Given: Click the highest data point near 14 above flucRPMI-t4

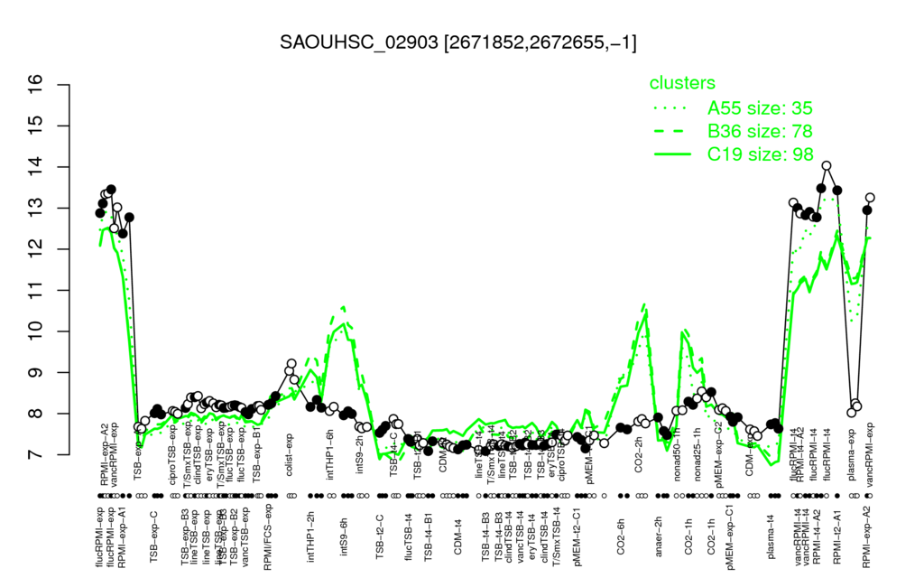Looking at the screenshot, I should (x=827, y=166).
